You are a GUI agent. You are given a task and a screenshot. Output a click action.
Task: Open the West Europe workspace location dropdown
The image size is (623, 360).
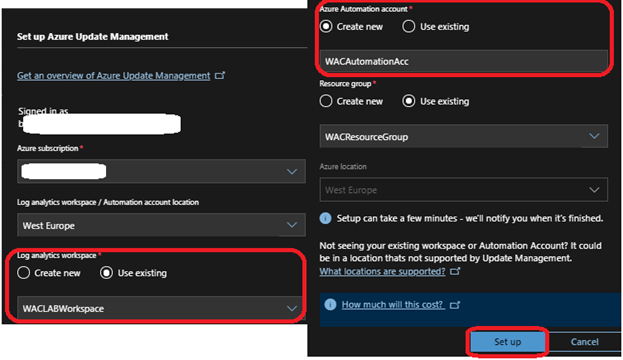point(161,225)
